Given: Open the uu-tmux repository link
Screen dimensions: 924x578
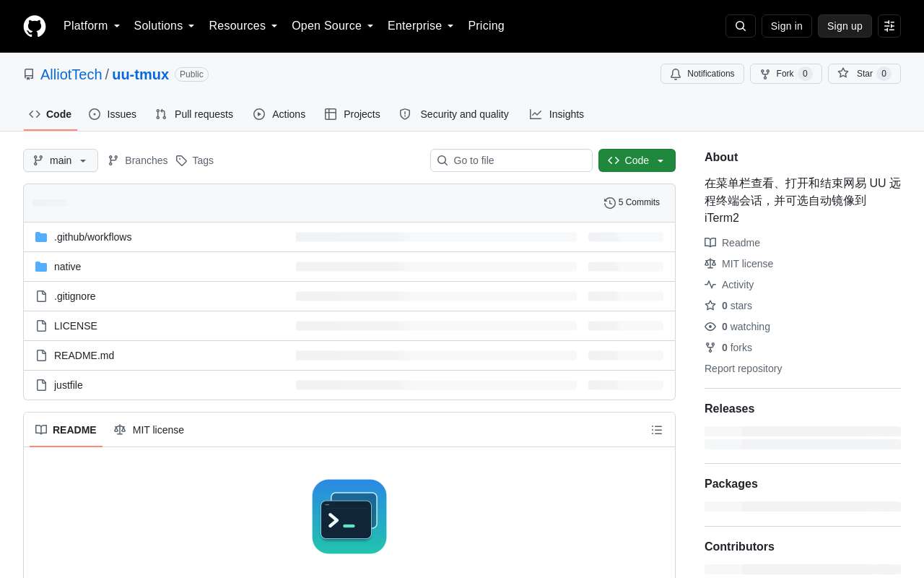Looking at the screenshot, I should tap(141, 74).
